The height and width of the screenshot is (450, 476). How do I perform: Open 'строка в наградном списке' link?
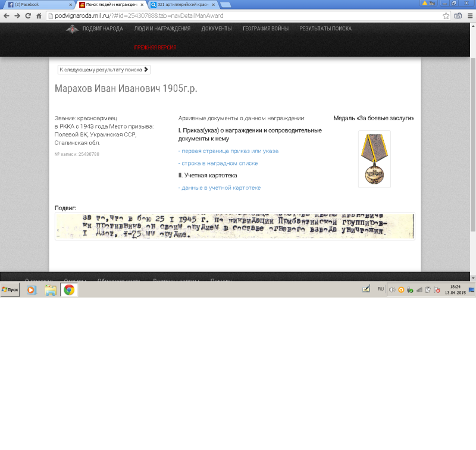pyautogui.click(x=218, y=163)
